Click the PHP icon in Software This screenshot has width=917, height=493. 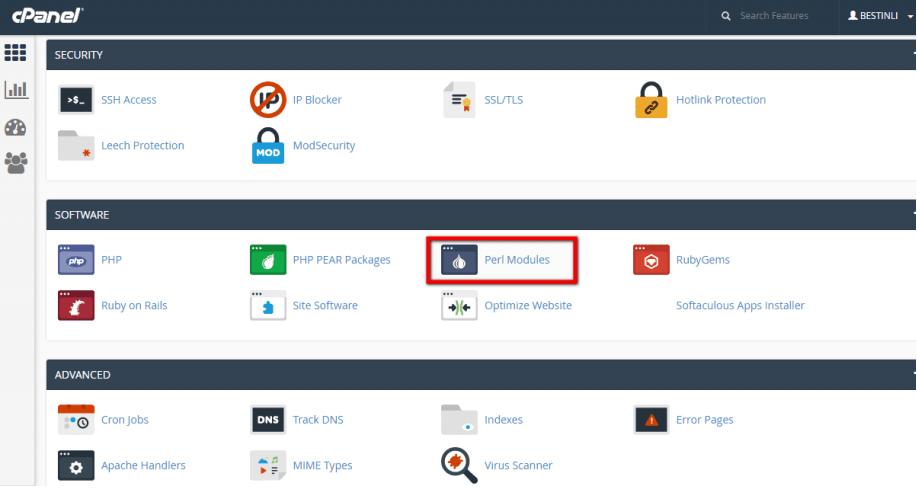click(76, 260)
